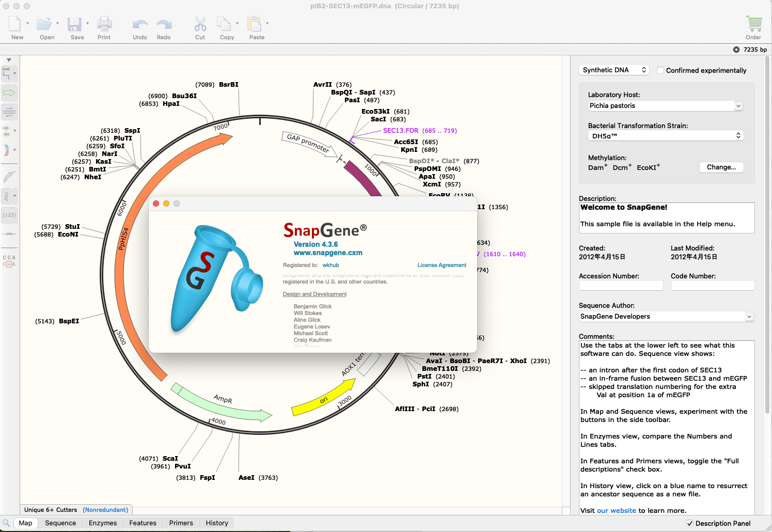Open the Paste button dropdown arrow
772x532 pixels.
267,23
